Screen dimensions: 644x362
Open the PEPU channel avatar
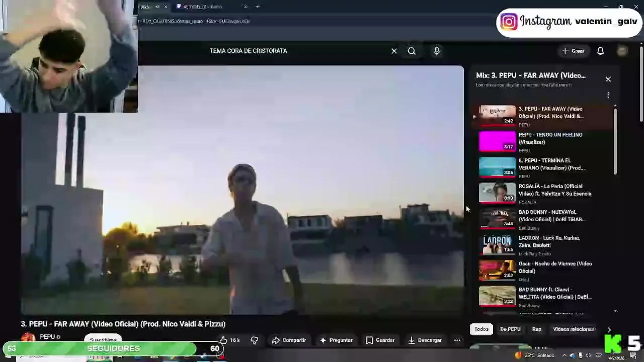(x=28, y=338)
